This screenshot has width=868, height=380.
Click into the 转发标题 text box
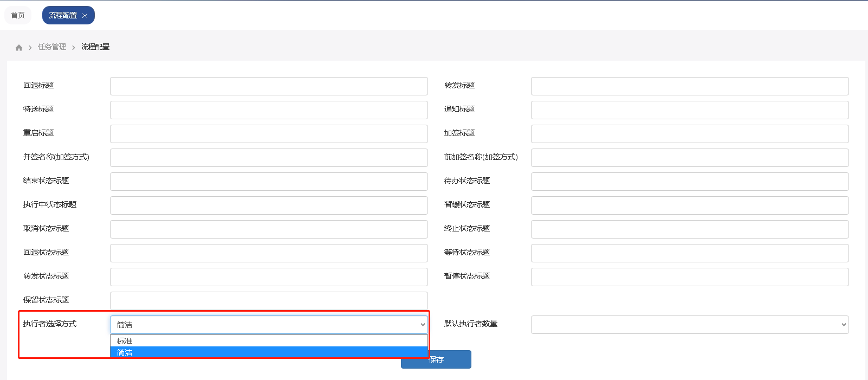coord(689,86)
